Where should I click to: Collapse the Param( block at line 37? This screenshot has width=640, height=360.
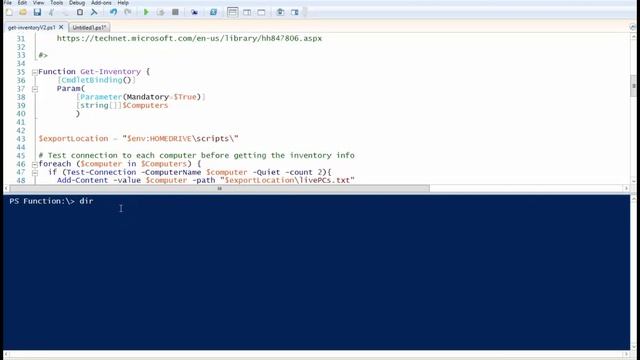(35, 89)
